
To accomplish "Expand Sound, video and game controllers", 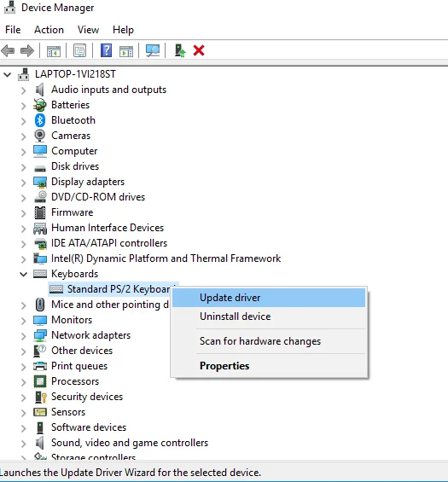I will 24,444.
